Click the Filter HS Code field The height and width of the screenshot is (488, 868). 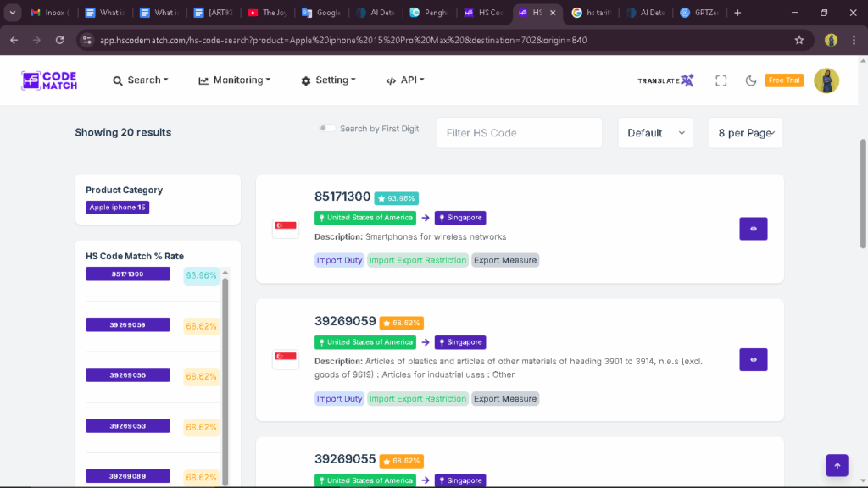click(x=519, y=133)
